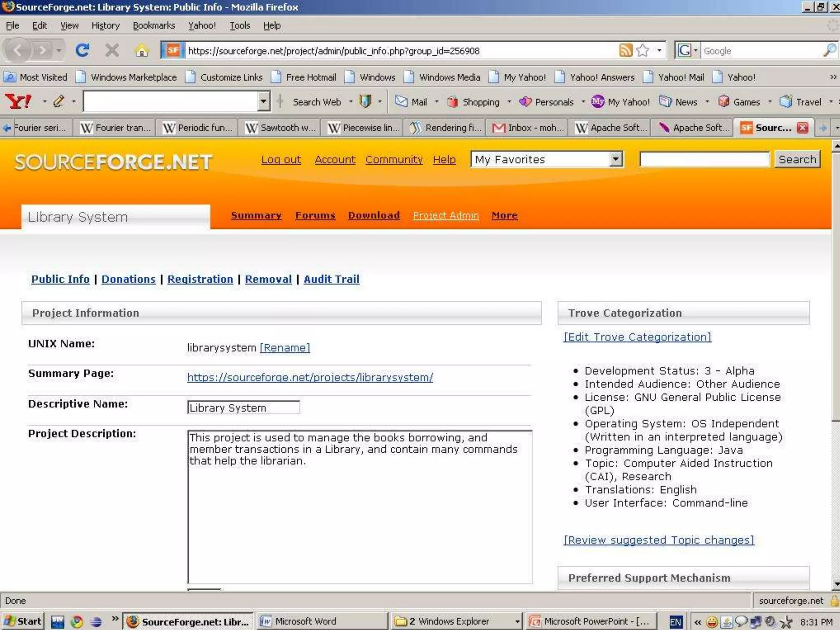Open the back/forward history dropdown arrow
This screenshot has width=840, height=630.
pyautogui.click(x=59, y=51)
